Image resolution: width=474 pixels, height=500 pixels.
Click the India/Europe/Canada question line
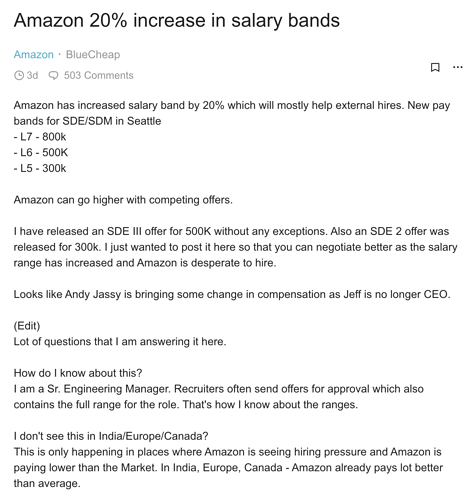pyautogui.click(x=111, y=436)
